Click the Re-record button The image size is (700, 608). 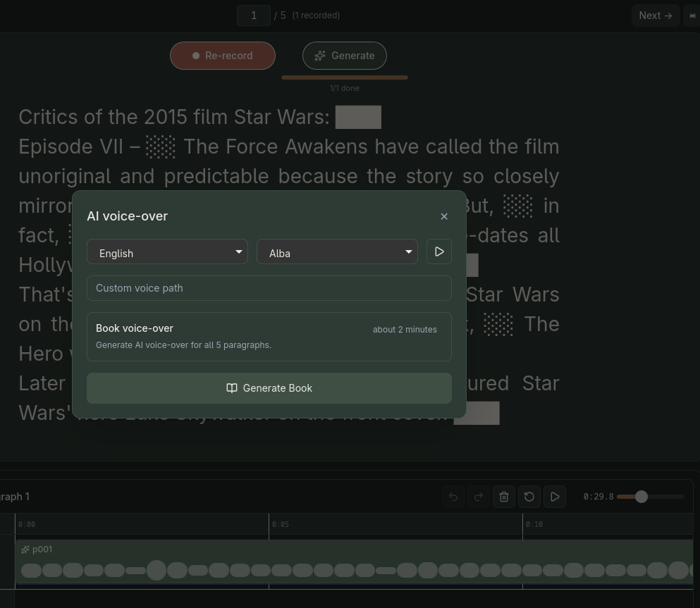click(223, 56)
